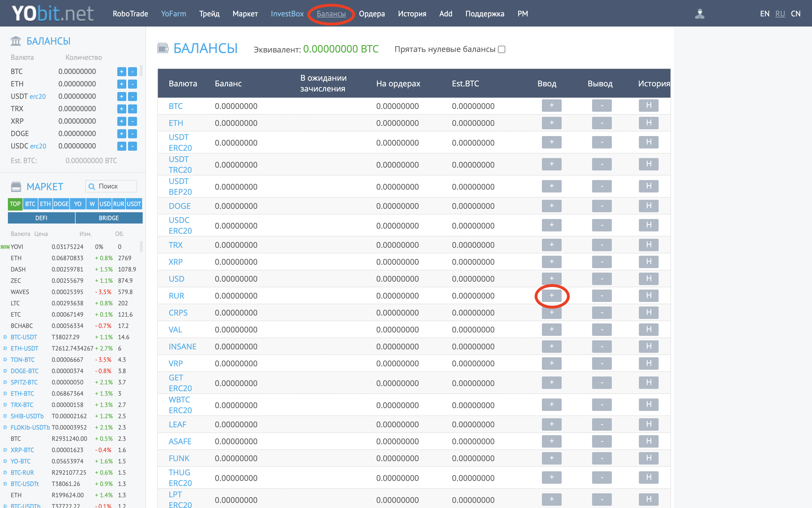Image resolution: width=812 pixels, height=508 pixels.
Task: Open the Ордера page
Action: coord(372,14)
